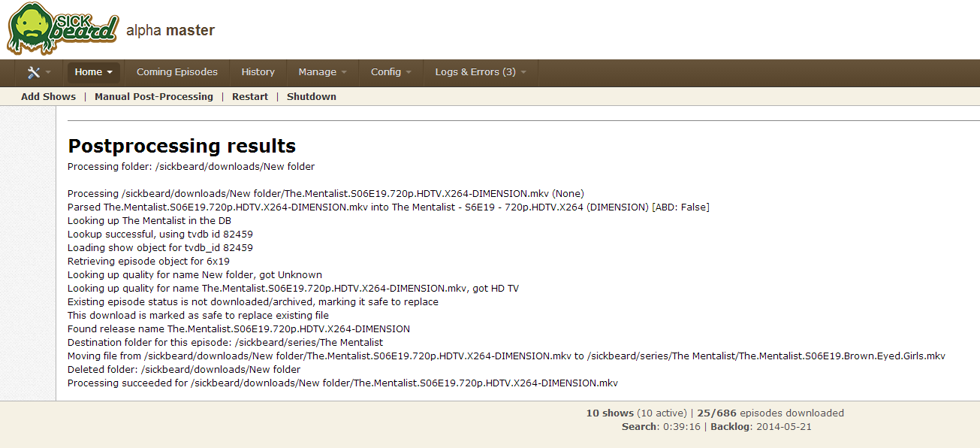Click the line ending 'got HD TV'

pyautogui.click(x=293, y=289)
